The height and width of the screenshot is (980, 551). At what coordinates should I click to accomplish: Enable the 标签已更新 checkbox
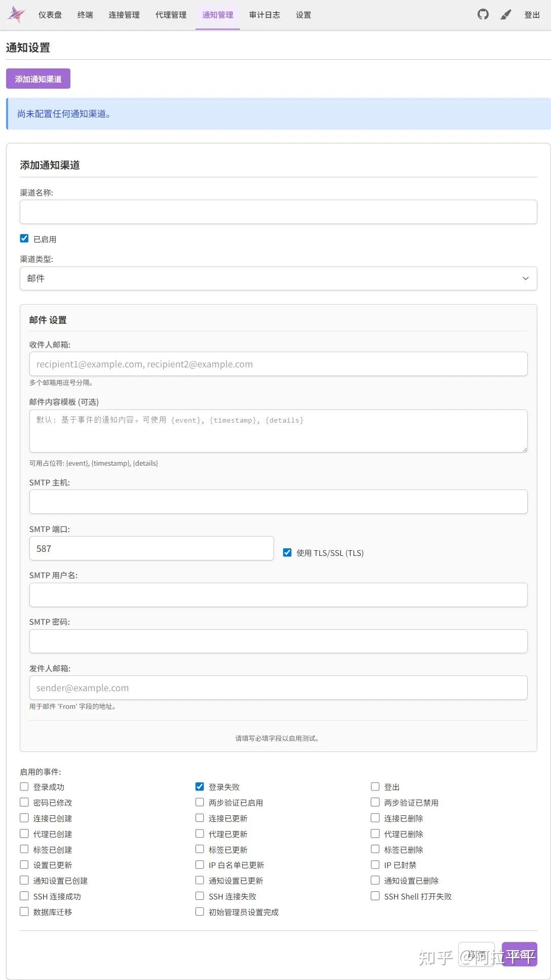pyautogui.click(x=200, y=849)
